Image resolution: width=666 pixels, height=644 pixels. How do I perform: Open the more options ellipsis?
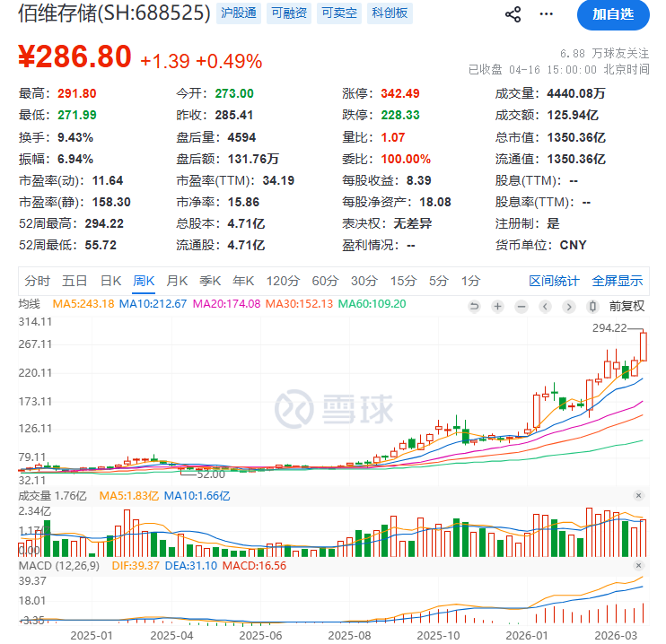(x=546, y=14)
